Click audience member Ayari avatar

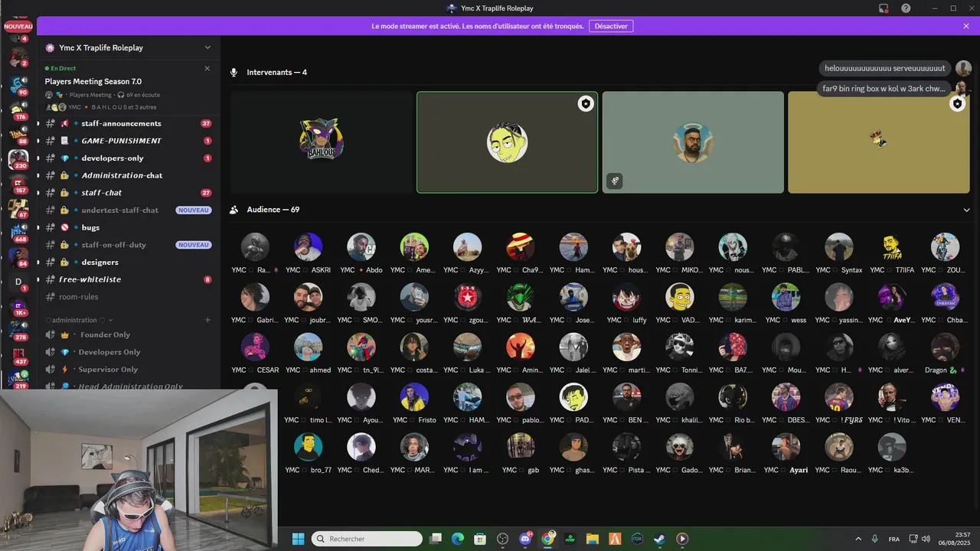click(x=786, y=447)
